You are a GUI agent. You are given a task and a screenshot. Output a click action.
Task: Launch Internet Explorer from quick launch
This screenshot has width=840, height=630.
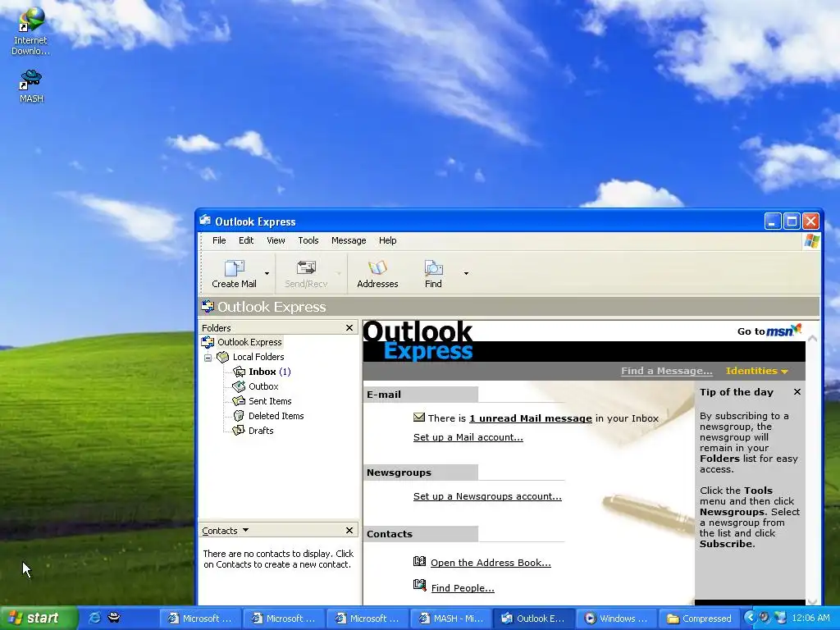pos(95,618)
